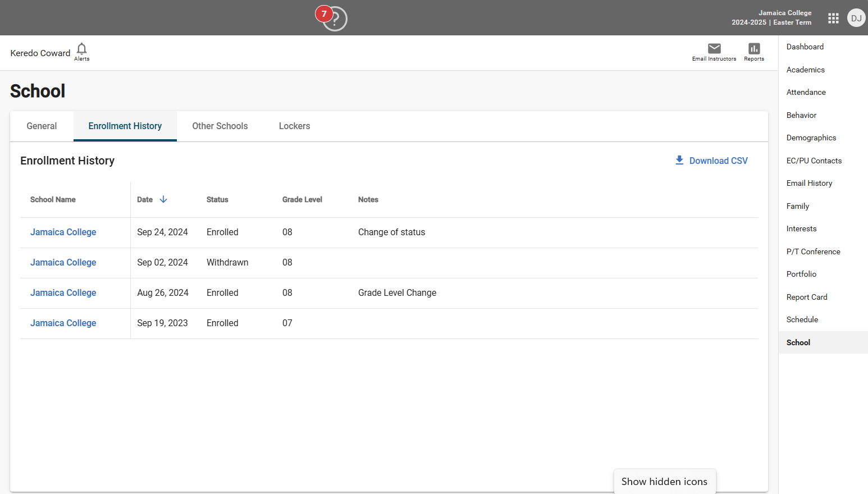Click the student name Keredo Coward
This screenshot has height=494, width=868.
[x=40, y=53]
